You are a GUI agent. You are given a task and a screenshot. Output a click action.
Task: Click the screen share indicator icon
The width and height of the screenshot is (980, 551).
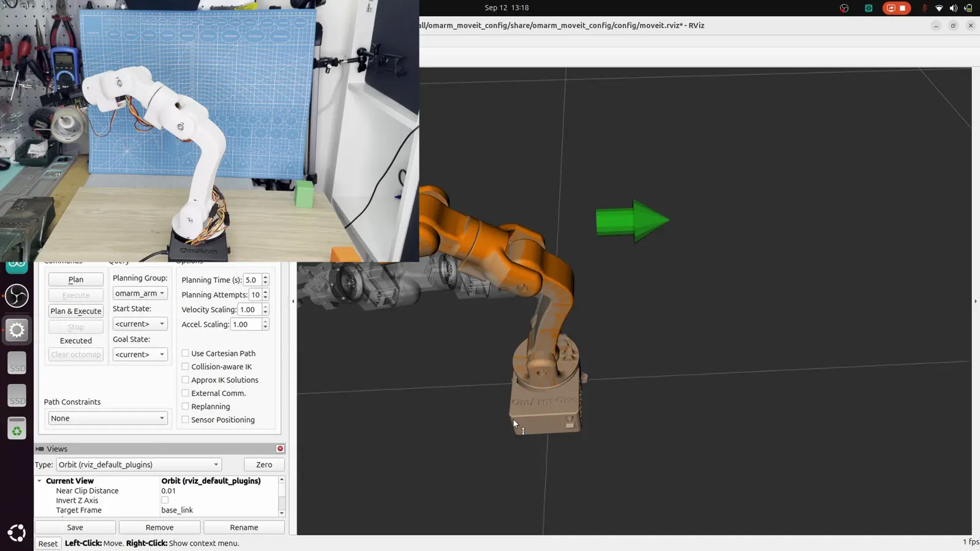pyautogui.click(x=891, y=8)
